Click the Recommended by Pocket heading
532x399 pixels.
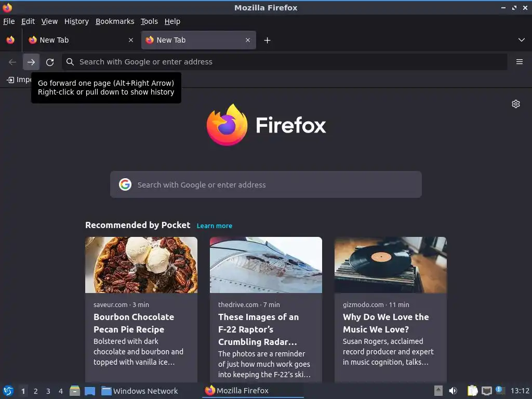pyautogui.click(x=138, y=225)
